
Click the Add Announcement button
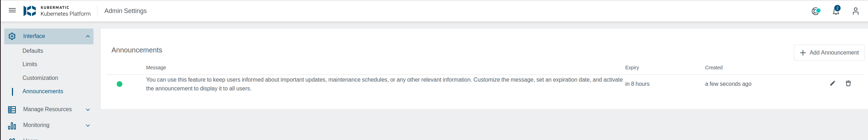[x=829, y=52]
